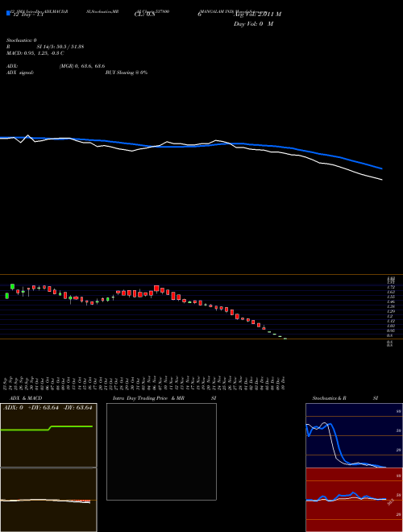Click the 'Stochastics & R' panel title

pos(329,398)
